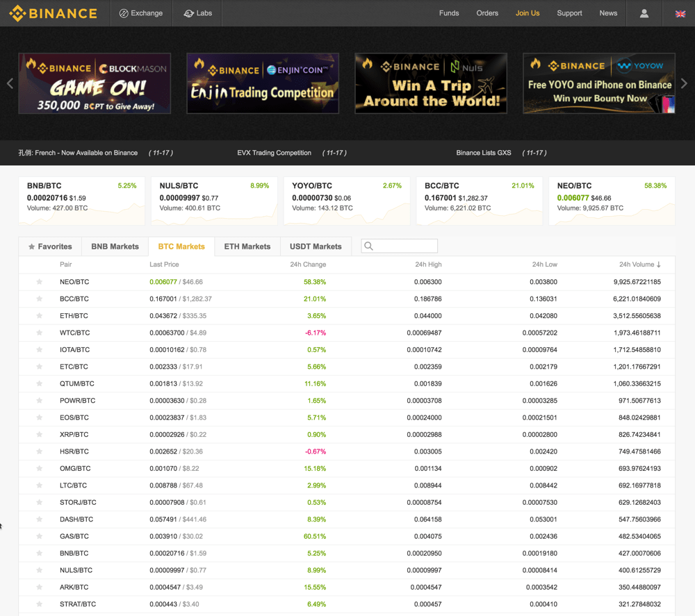Open the BlockMason Game On banner
695x616 pixels.
click(95, 83)
